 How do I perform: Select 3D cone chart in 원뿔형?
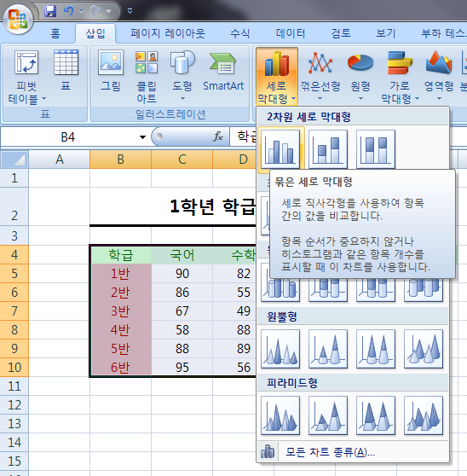click(x=424, y=349)
